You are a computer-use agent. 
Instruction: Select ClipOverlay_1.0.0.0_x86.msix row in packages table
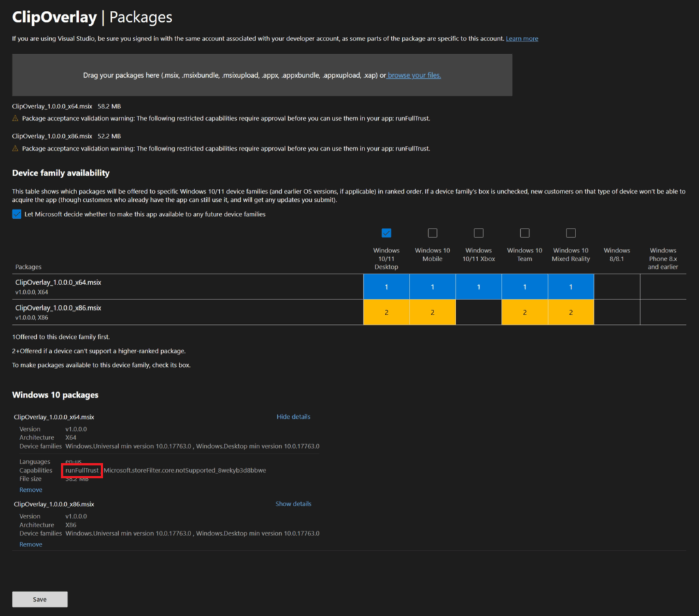(349, 312)
